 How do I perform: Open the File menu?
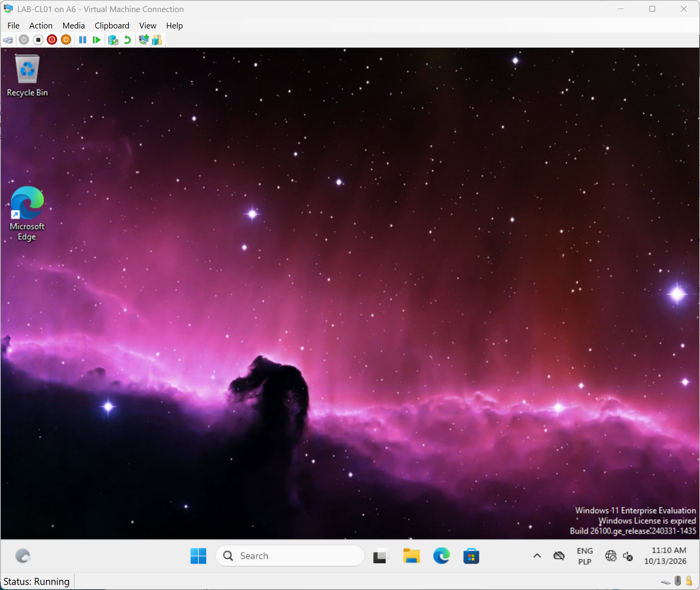(13, 26)
